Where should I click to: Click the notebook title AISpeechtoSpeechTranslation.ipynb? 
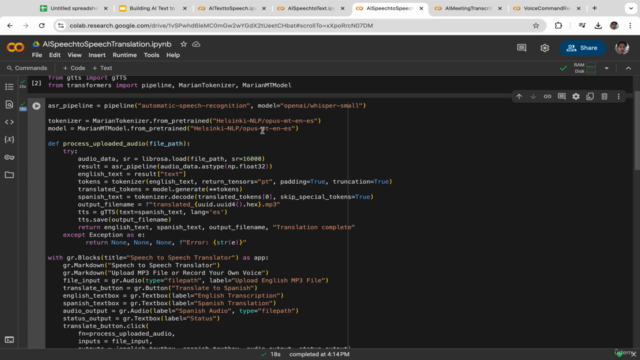107,44
